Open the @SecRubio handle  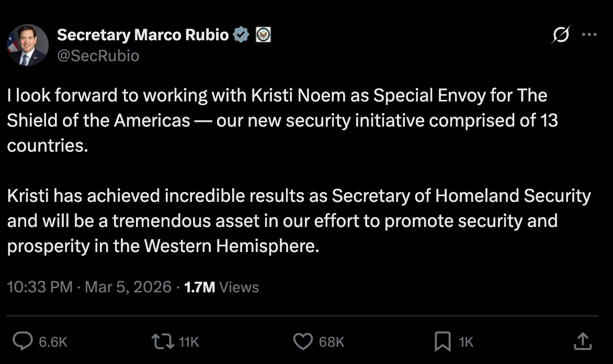(x=97, y=55)
